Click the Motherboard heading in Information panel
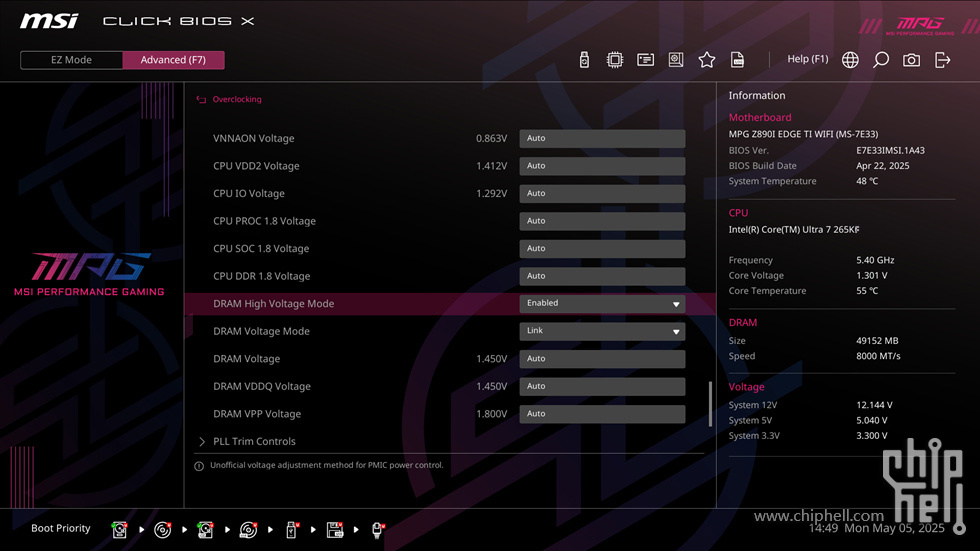The image size is (980, 551). coord(760,117)
